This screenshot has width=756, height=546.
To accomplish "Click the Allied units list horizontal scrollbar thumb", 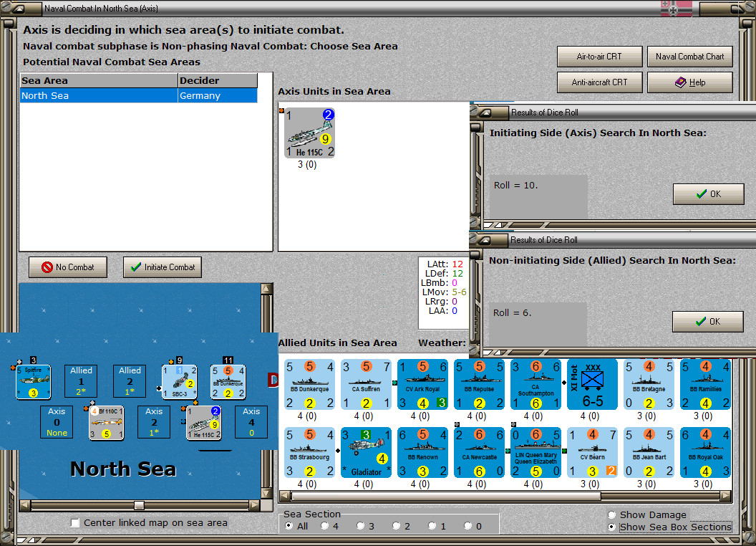I will 447,496.
